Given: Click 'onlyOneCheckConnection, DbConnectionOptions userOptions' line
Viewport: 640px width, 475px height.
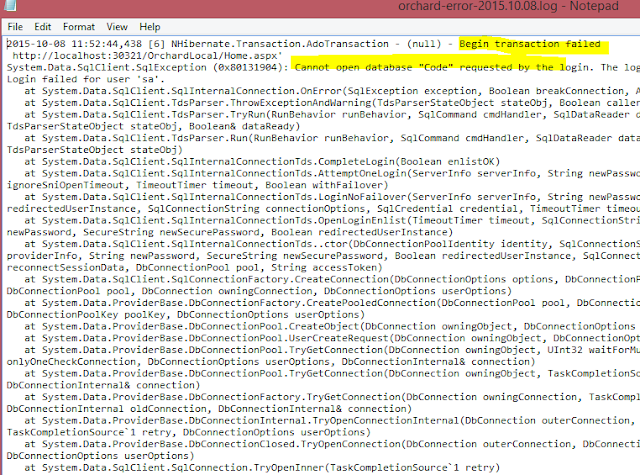Looking at the screenshot, I should click(271, 362).
